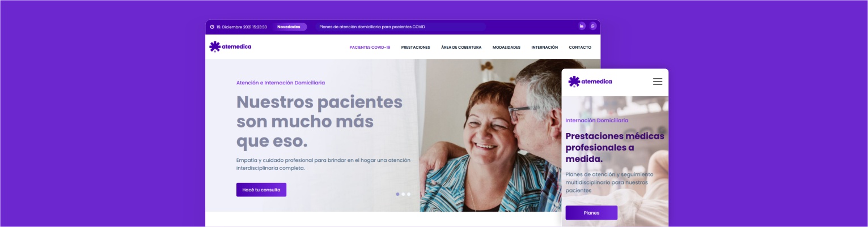Image resolution: width=868 pixels, height=227 pixels.
Task: Go to the Contacto page
Action: click(580, 48)
